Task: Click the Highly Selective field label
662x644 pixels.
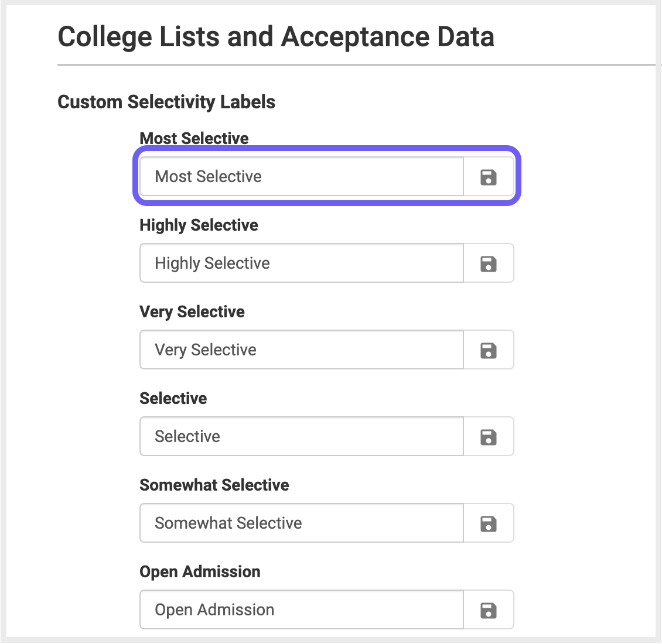Action: tap(199, 225)
